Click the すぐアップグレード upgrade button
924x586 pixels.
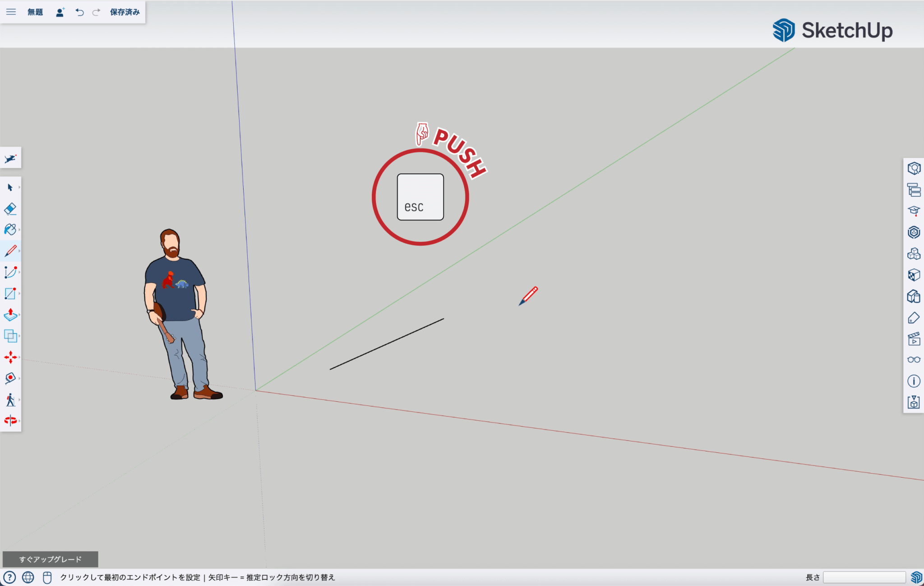point(50,559)
